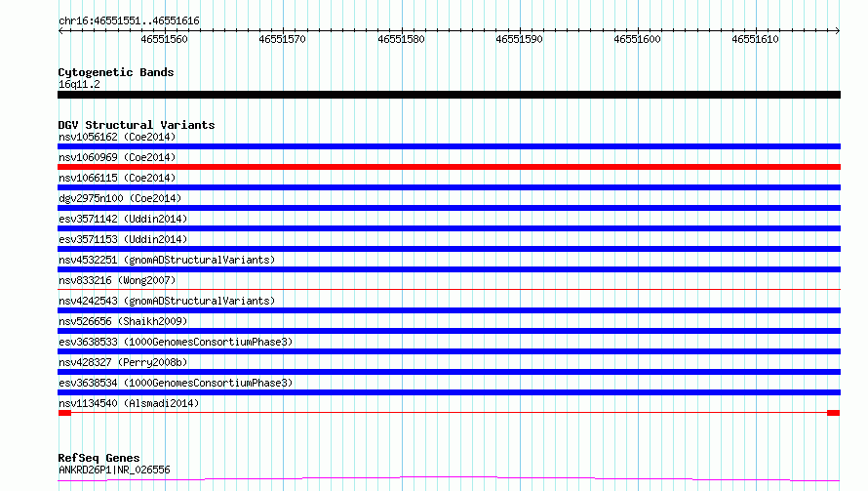Viewport: 868px width, 491px height.
Task: Select variant label nsv1056162 (Coe2014)
Action: [117, 137]
